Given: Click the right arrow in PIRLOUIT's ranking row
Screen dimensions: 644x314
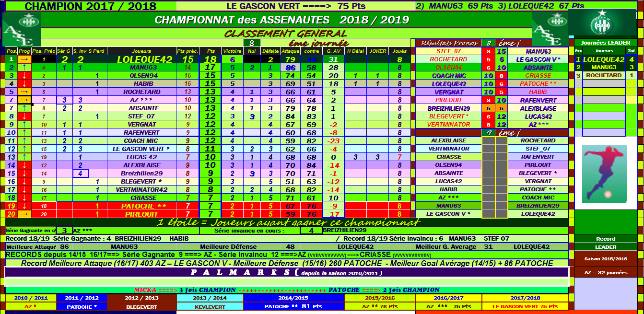Looking at the screenshot, I should [x=24, y=214].
